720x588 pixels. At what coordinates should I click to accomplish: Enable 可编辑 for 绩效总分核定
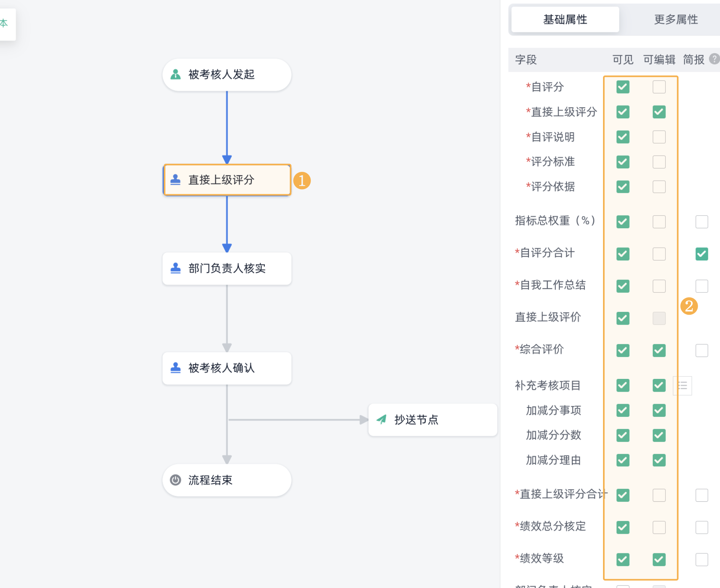659,527
